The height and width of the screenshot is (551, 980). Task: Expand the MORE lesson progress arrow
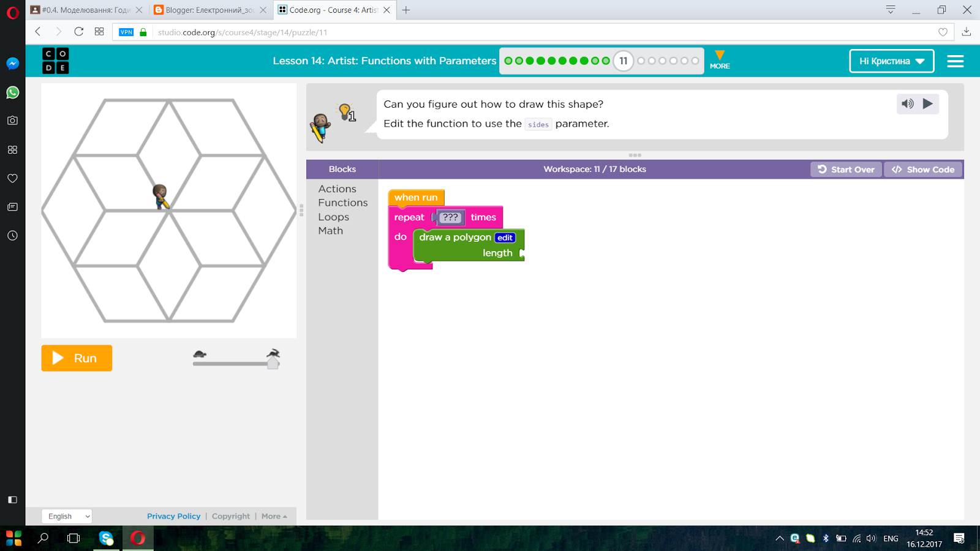pyautogui.click(x=720, y=59)
